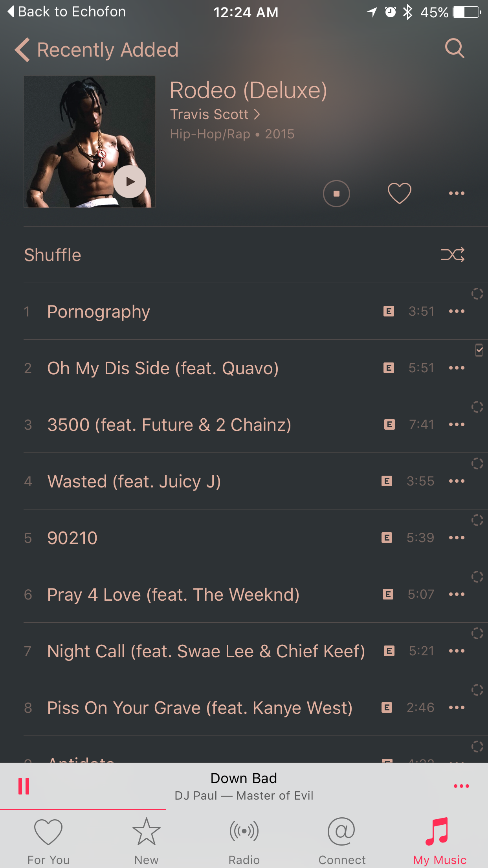Play Wasted (feat. Juicy J)
Viewport: 488px width, 868px height.
pyautogui.click(x=134, y=481)
